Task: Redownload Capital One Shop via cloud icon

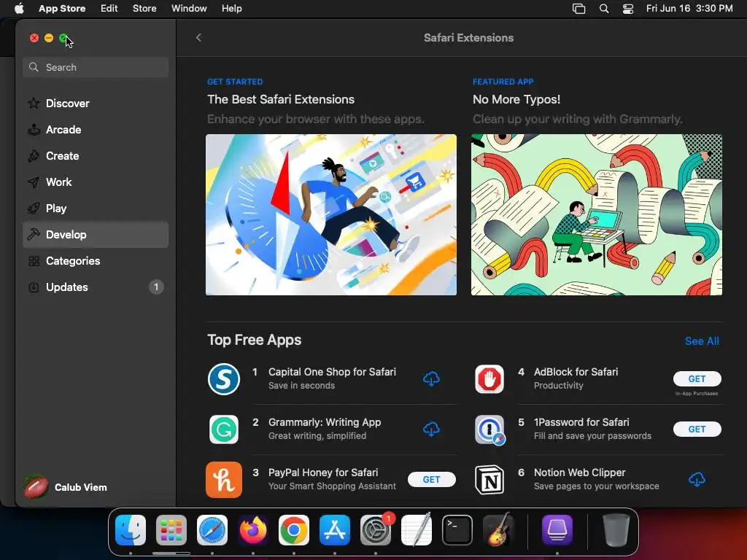Action: pos(431,379)
